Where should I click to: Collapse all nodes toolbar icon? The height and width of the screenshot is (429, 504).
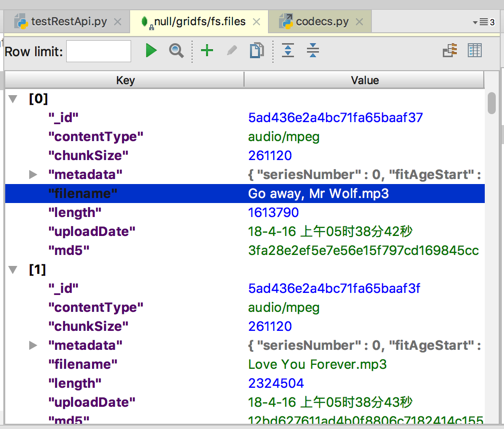(x=313, y=51)
